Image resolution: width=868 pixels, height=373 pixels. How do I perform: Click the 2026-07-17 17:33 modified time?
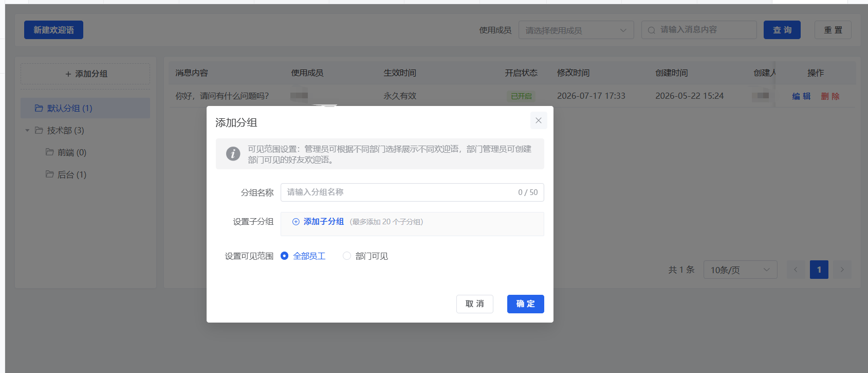pyautogui.click(x=591, y=96)
